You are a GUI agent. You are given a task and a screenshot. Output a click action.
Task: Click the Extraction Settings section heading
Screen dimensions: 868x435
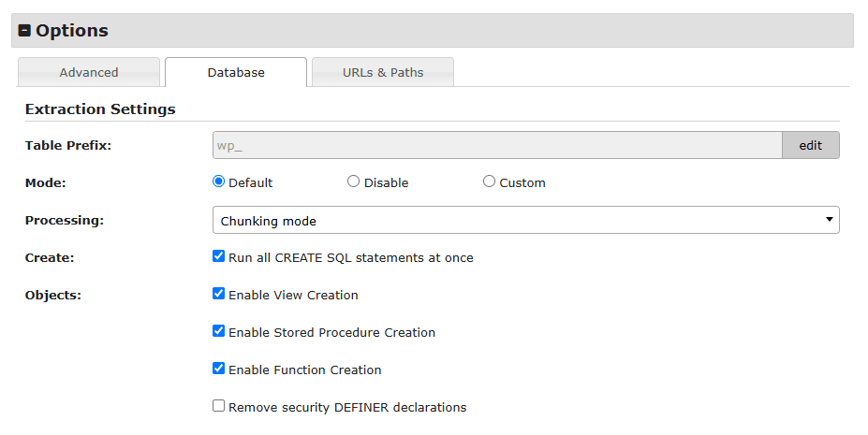[100, 109]
